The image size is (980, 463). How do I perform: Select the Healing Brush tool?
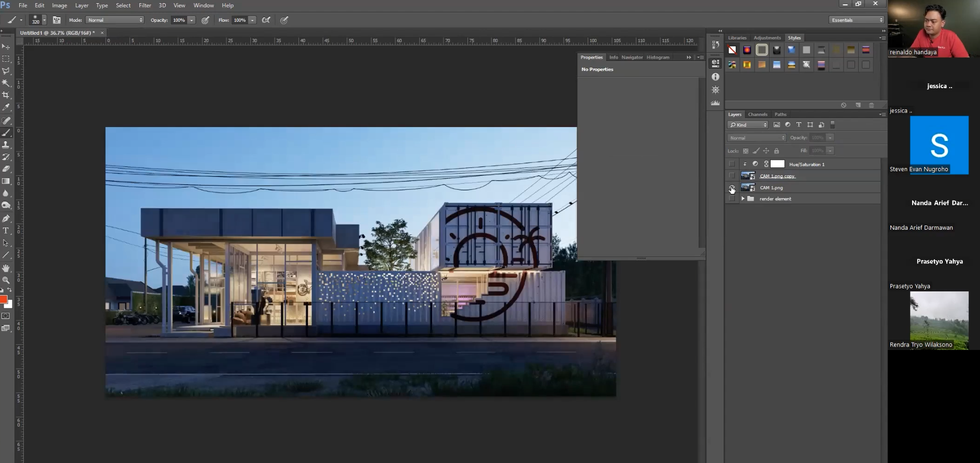6,120
